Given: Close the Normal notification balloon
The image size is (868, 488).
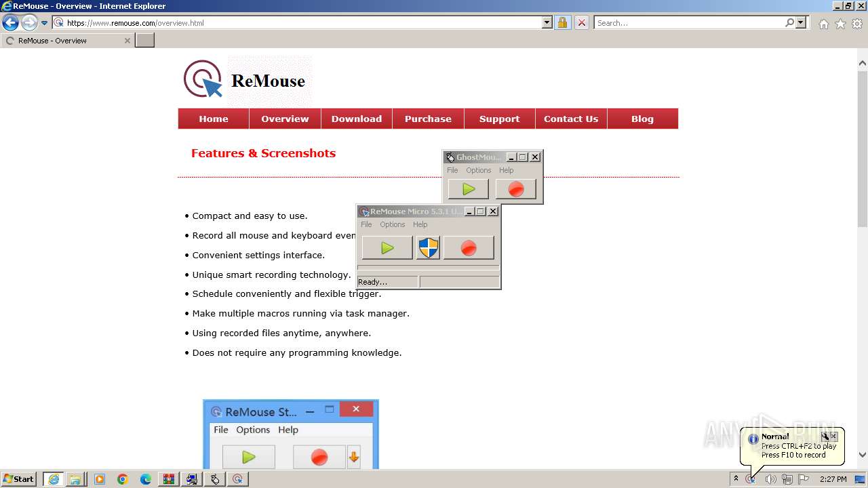Looking at the screenshot, I should tap(834, 436).
